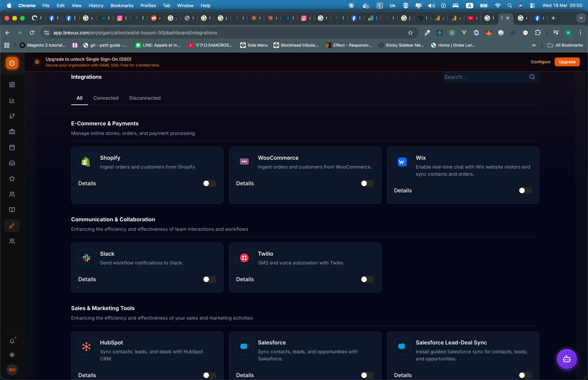Switch to the Connected tab
The height and width of the screenshot is (380, 588).
(x=106, y=98)
